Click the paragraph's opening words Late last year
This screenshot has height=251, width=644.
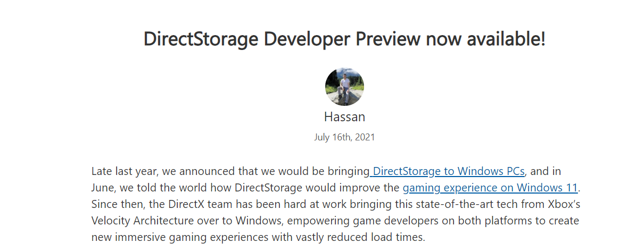pyautogui.click(x=125, y=171)
